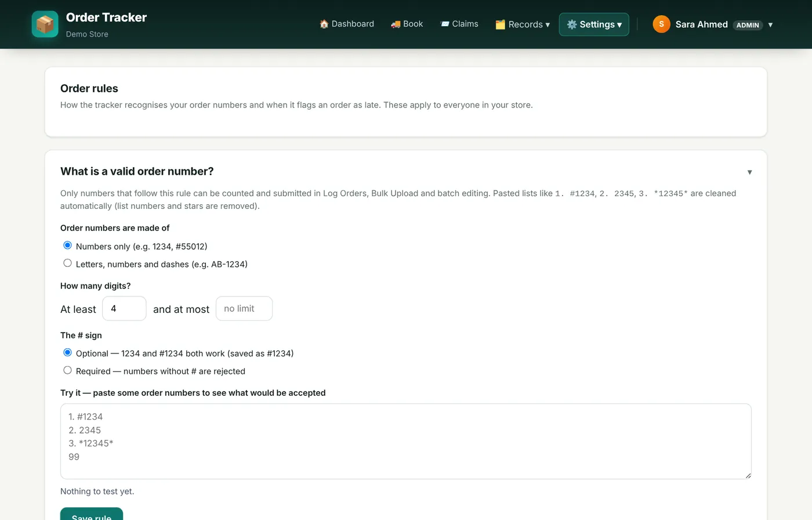Open the Book nav item
This screenshot has width=812, height=520.
click(407, 24)
